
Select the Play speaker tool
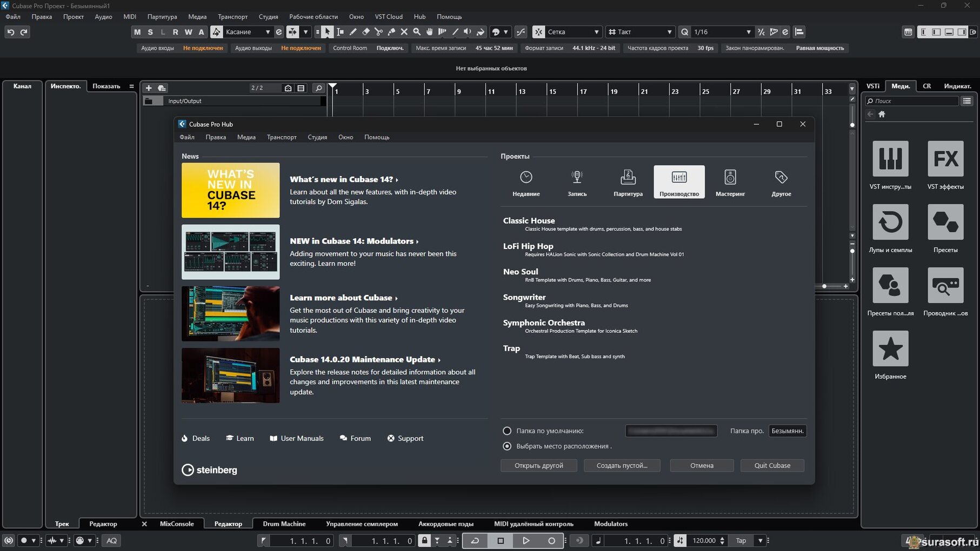point(468,32)
